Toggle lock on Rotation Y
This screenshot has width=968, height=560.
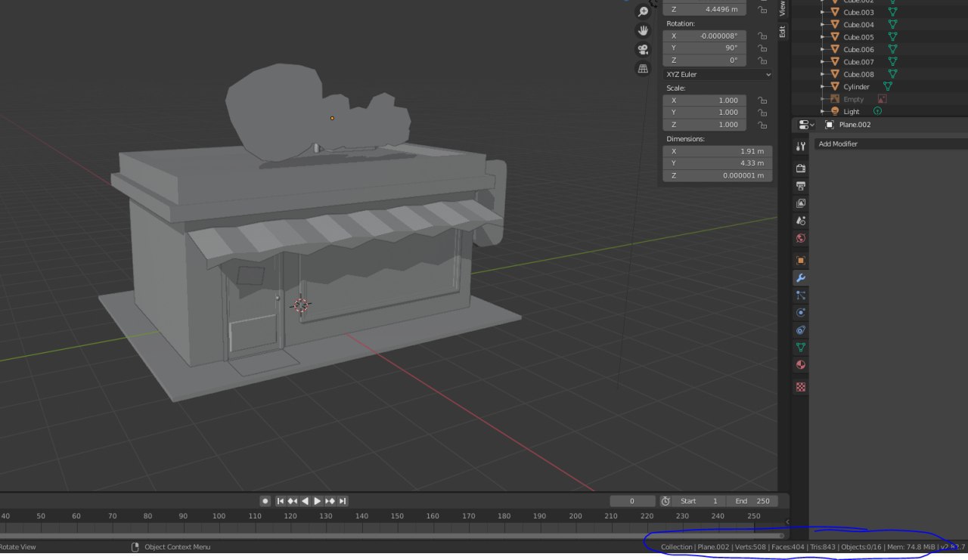[x=762, y=48]
